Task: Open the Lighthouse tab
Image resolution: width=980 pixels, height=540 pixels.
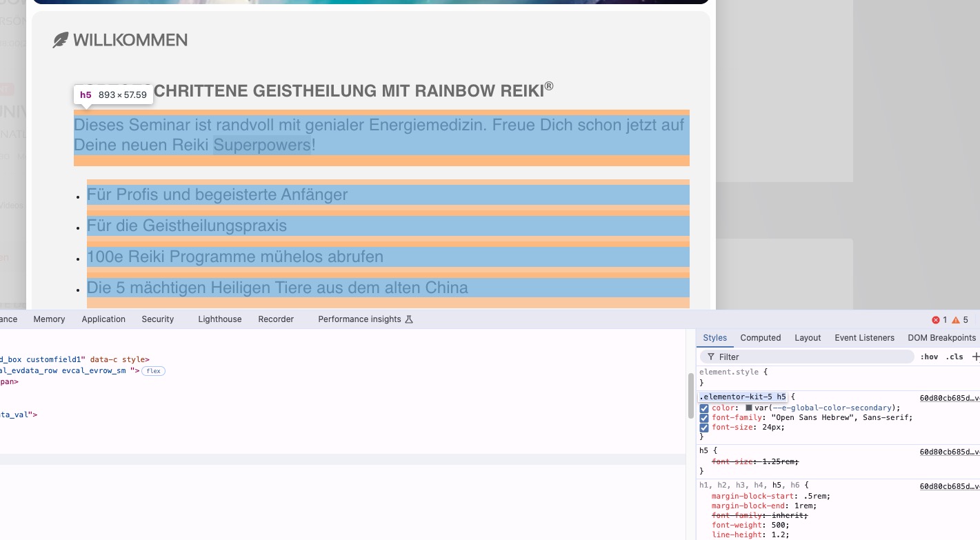Action: click(220, 319)
